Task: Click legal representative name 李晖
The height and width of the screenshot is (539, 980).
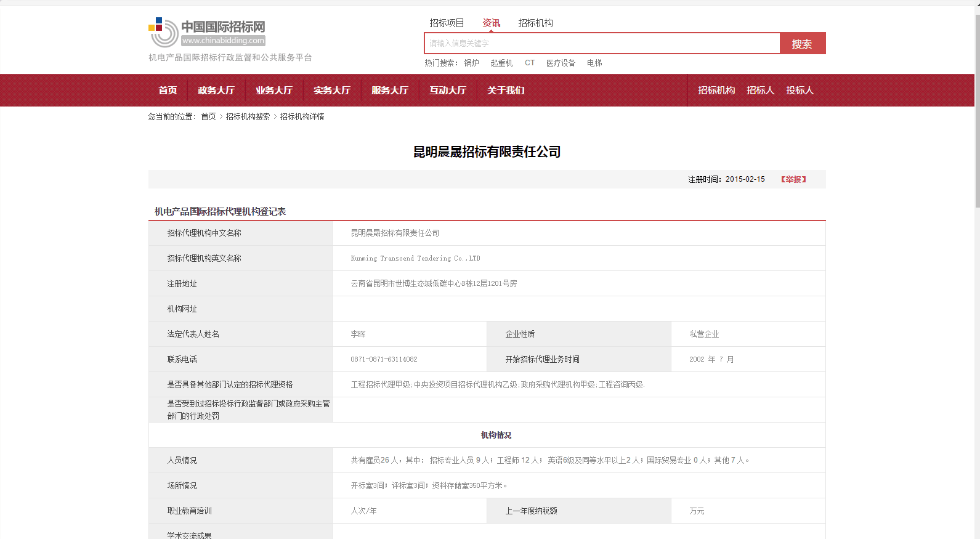Action: click(x=358, y=334)
